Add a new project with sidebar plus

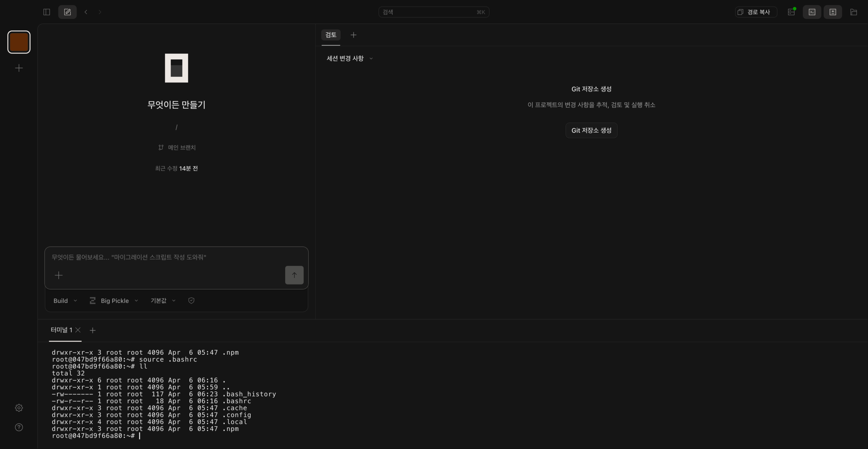(x=19, y=68)
